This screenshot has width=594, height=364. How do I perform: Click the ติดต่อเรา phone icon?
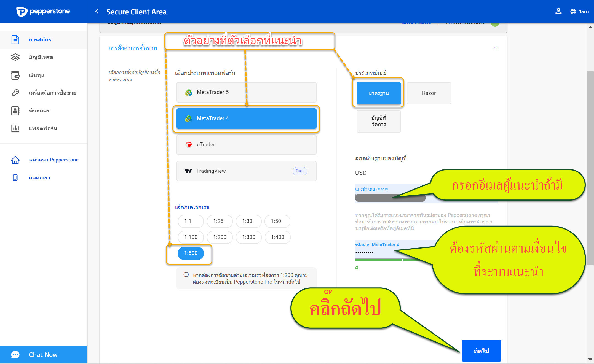[15, 177]
